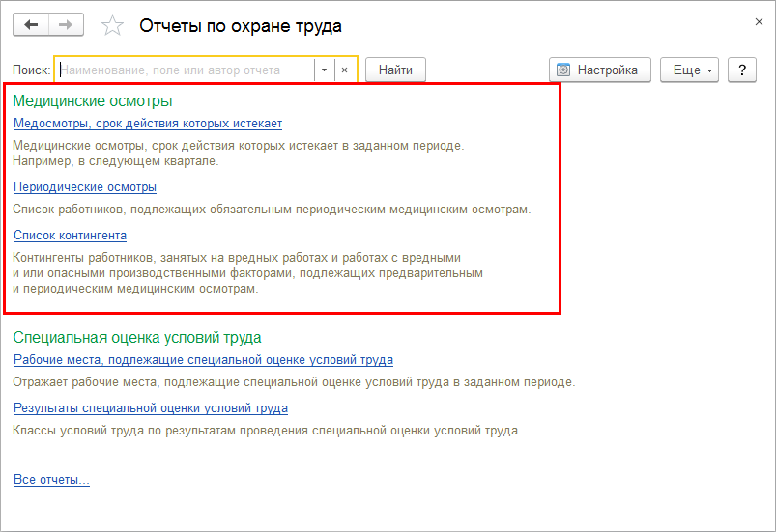The image size is (776, 532).
Task: Close the Отчеты по охране труда window
Action: (x=758, y=20)
